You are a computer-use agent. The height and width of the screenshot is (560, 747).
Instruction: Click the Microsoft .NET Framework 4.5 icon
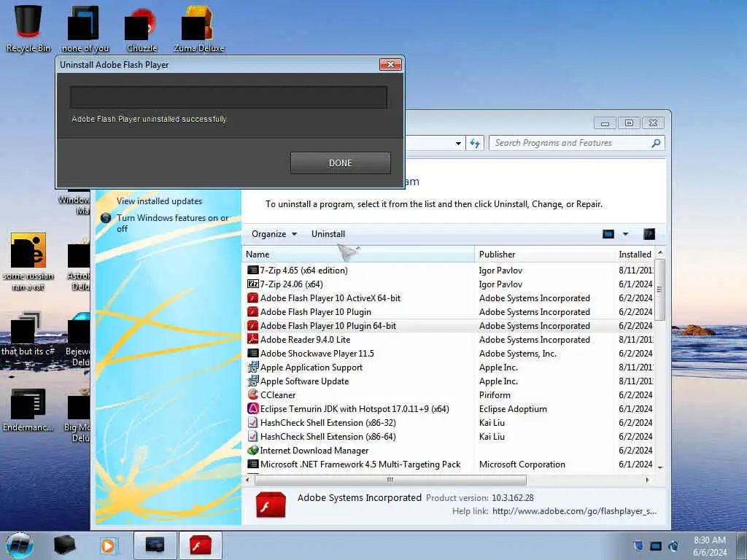tap(253, 464)
